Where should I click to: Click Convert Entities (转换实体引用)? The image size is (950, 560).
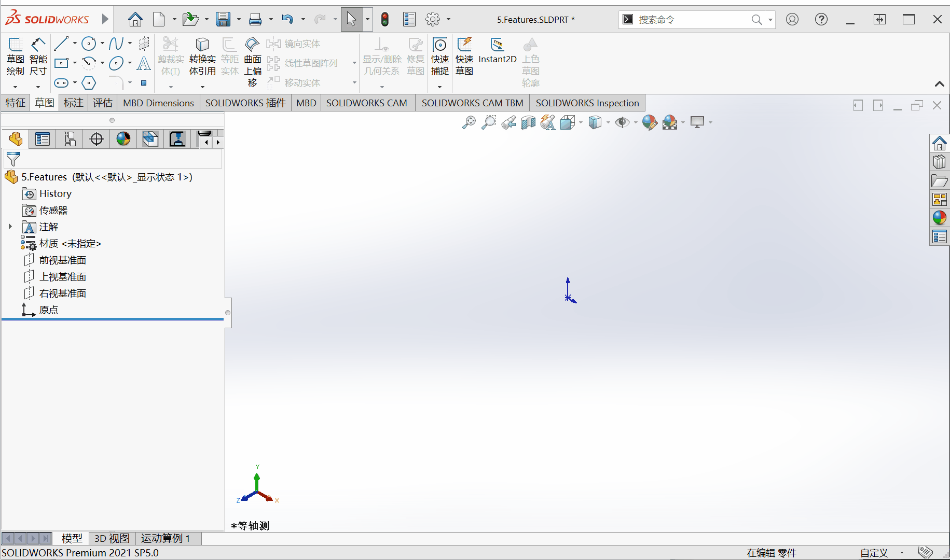tap(202, 57)
